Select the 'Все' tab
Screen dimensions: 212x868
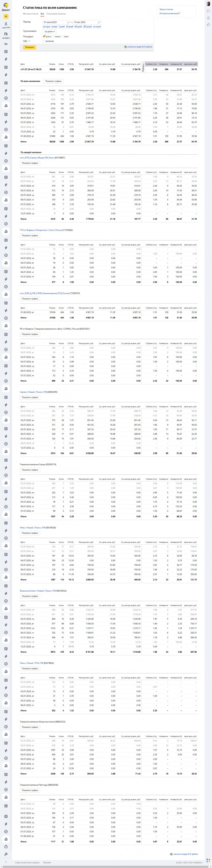pyautogui.click(x=42, y=14)
